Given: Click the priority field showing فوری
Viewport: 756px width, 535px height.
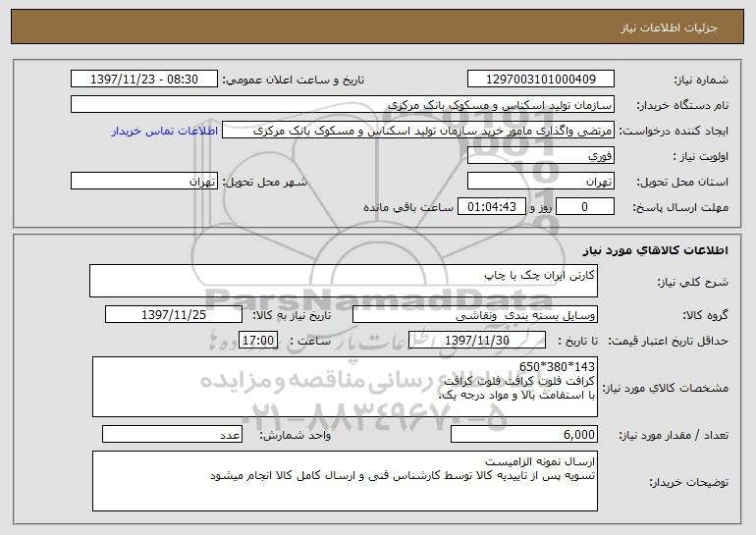Looking at the screenshot, I should pyautogui.click(x=540, y=155).
